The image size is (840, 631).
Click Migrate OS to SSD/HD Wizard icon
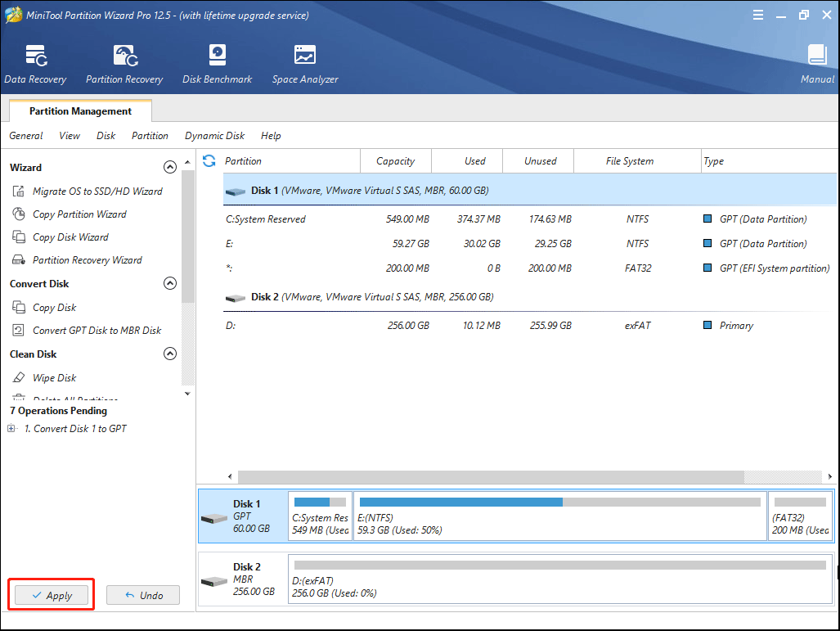[19, 191]
